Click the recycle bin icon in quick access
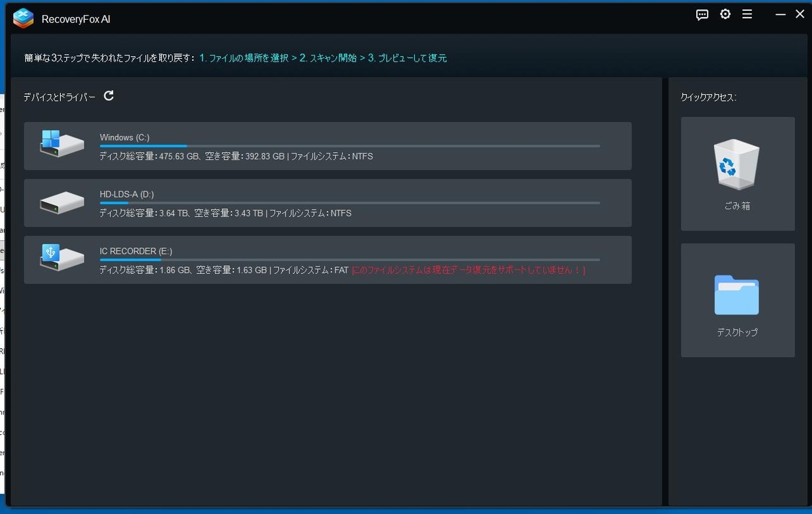Viewport: 812px width, 514px height. click(x=738, y=164)
